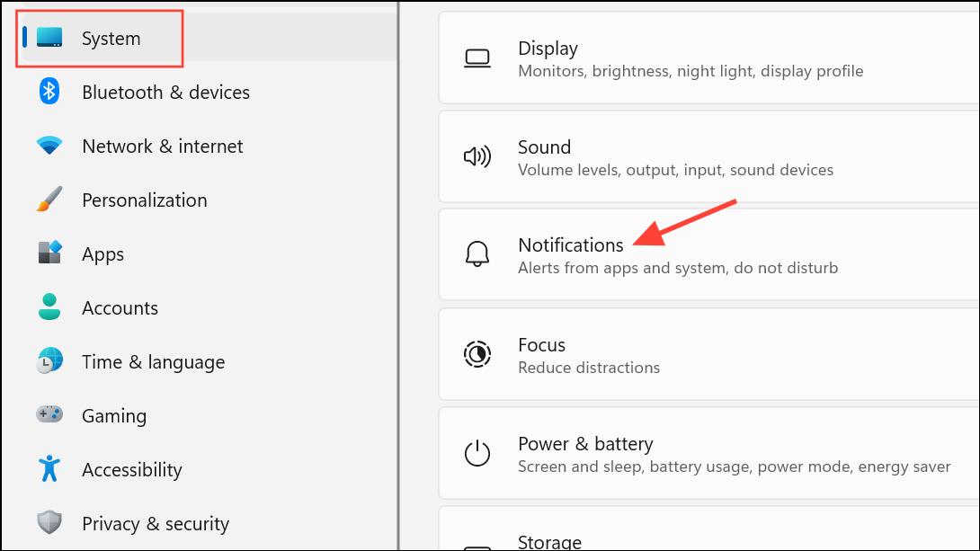Viewport: 980px width, 551px height.
Task: Open Bluetooth & devices settings page
Action: [165, 93]
